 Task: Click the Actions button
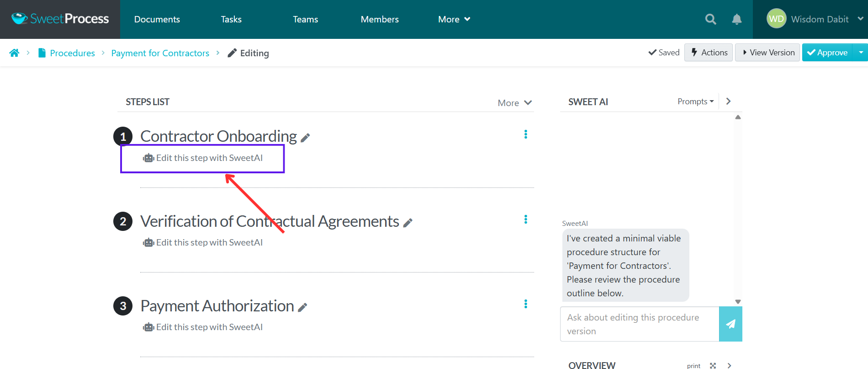709,53
